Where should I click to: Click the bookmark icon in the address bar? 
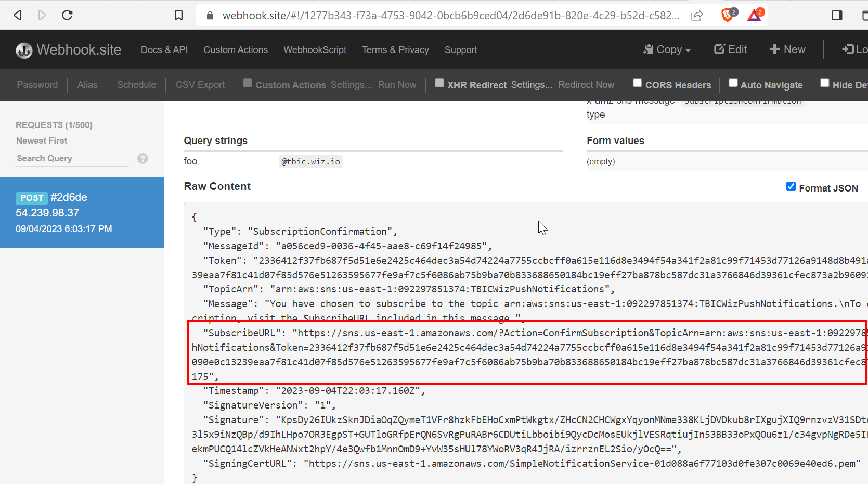pos(178,15)
